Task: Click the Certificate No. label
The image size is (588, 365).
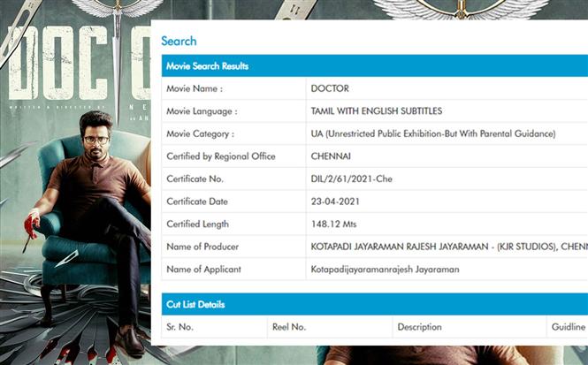Action: point(195,179)
